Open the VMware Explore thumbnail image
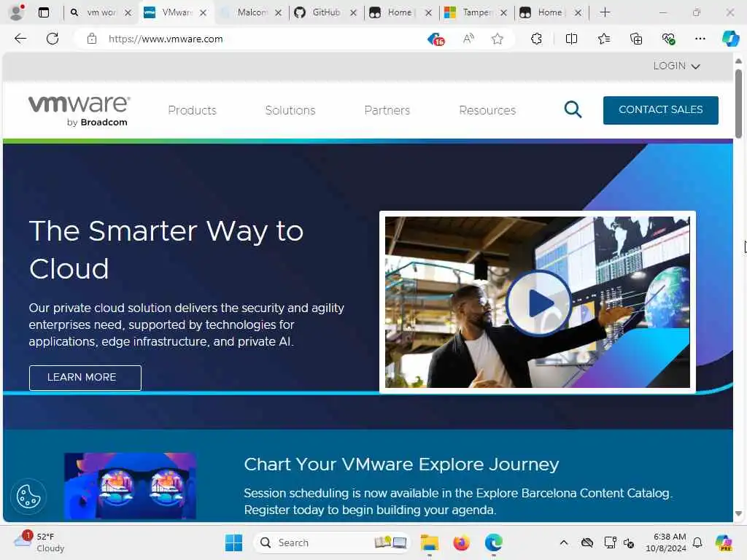The width and height of the screenshot is (747, 560). 130,486
